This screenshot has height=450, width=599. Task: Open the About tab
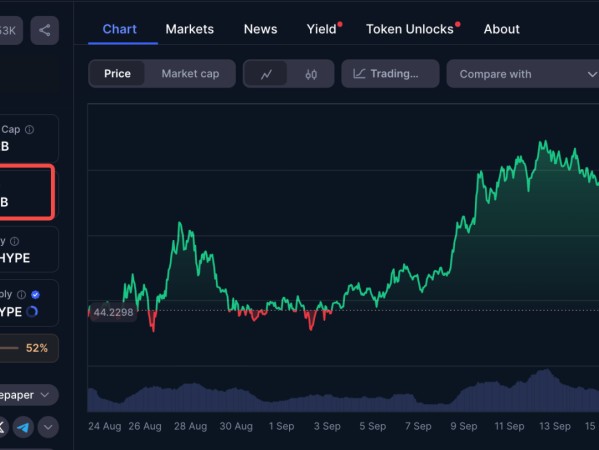pyautogui.click(x=502, y=29)
